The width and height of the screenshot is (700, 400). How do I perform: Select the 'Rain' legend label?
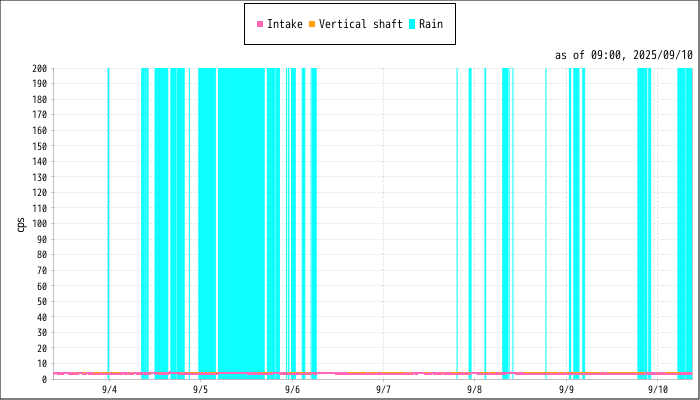431,24
